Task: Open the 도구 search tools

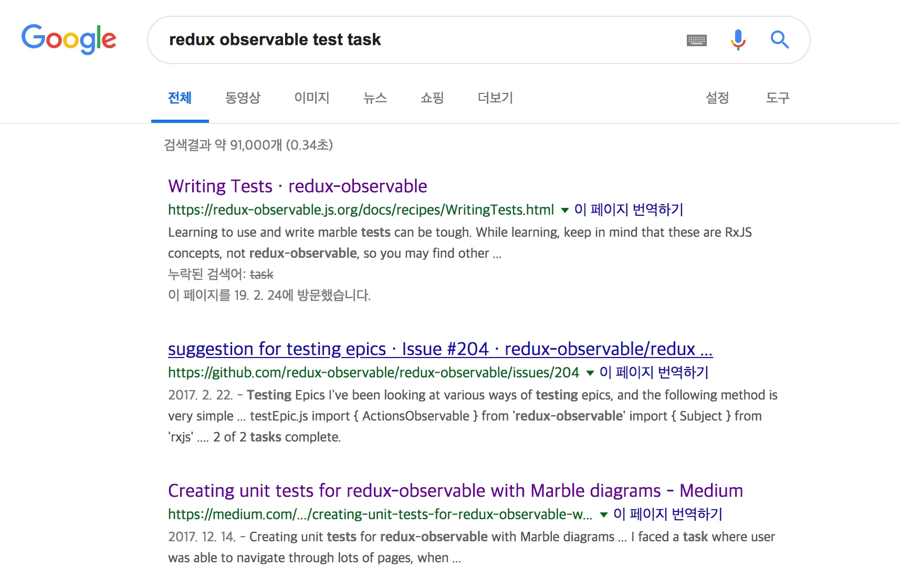Action: click(778, 98)
